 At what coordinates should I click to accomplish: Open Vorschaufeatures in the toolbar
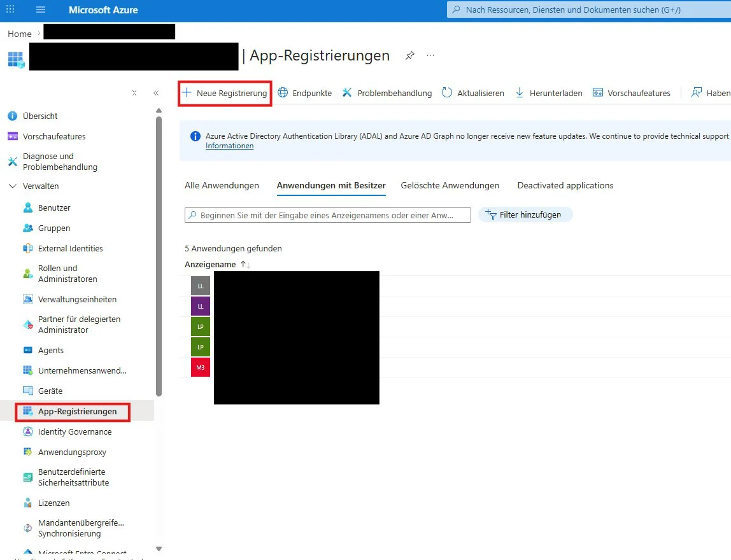click(631, 93)
